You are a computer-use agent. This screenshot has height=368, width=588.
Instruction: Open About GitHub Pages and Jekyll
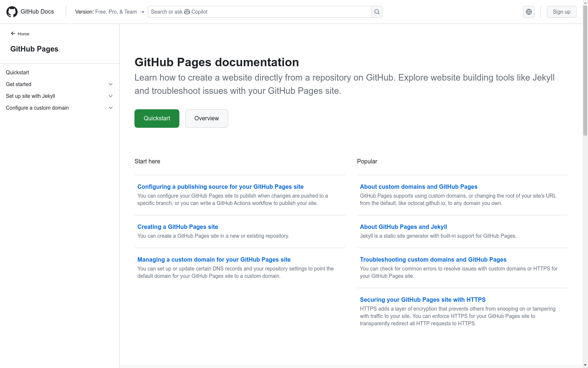[x=404, y=227]
